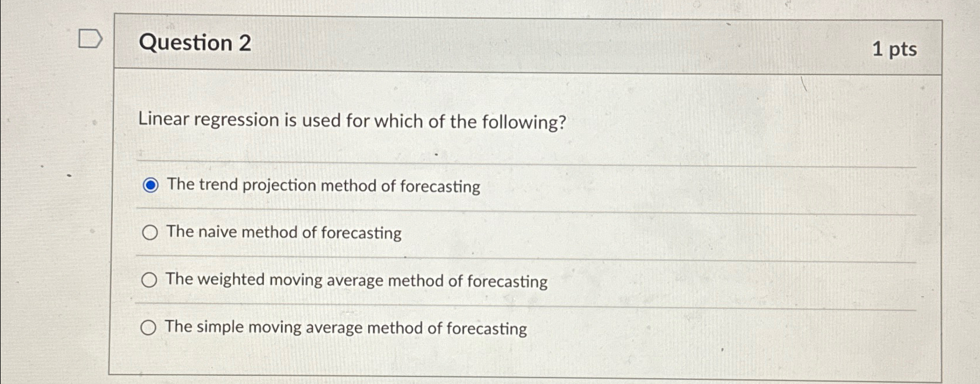Choose the weighted moving average answer text
This screenshot has height=384, width=980.
[355, 280]
